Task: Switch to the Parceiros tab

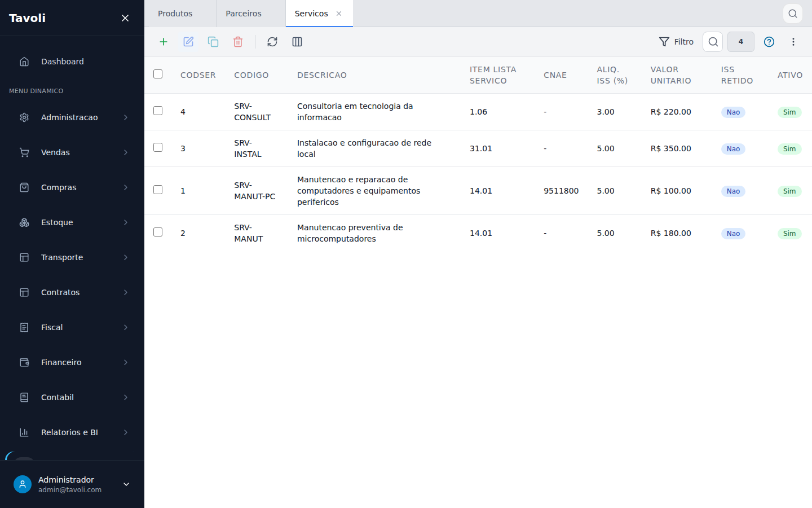Action: (x=250, y=14)
